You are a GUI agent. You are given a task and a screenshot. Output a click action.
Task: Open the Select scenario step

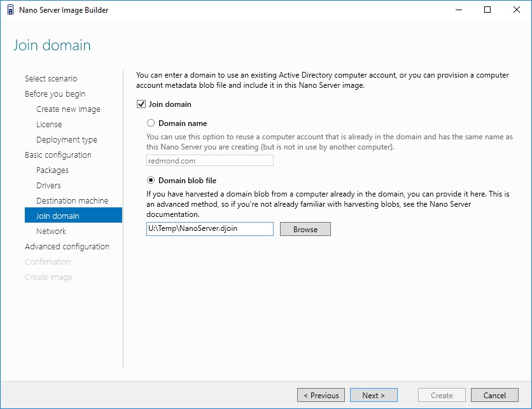click(x=51, y=79)
